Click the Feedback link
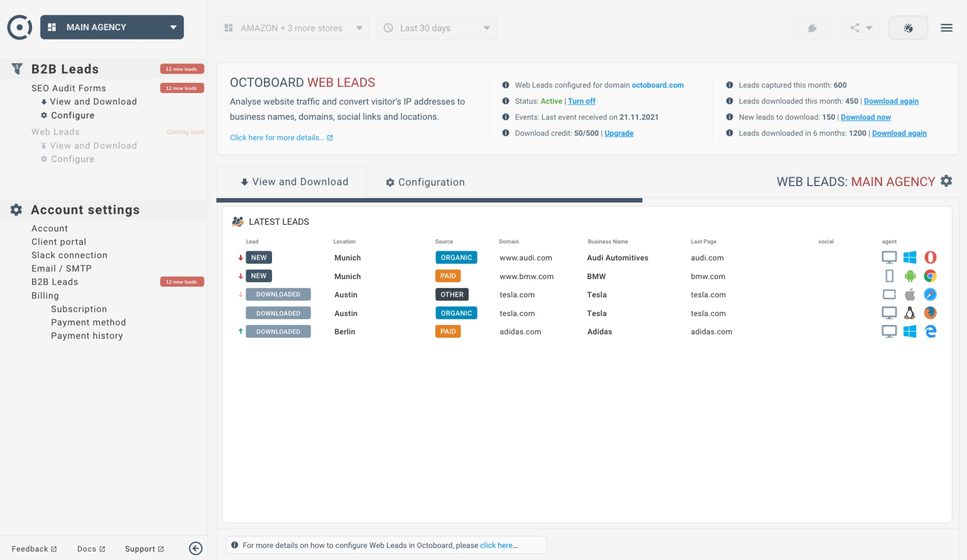This screenshot has width=967, height=560. tap(34, 549)
